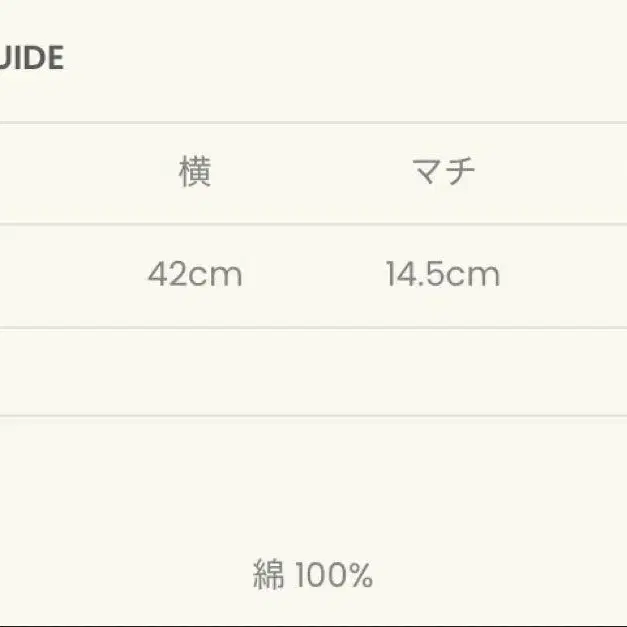Screen dimensions: 627x627
Task: Click the divider line above the header row
Action: [313, 123]
